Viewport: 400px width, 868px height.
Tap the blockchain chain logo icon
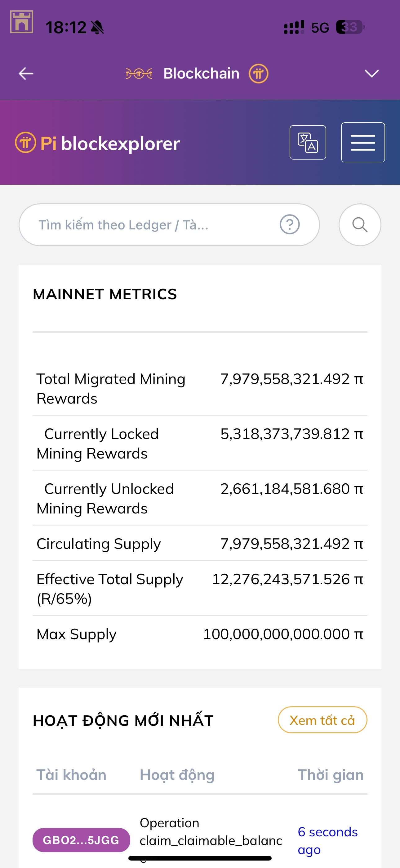139,74
